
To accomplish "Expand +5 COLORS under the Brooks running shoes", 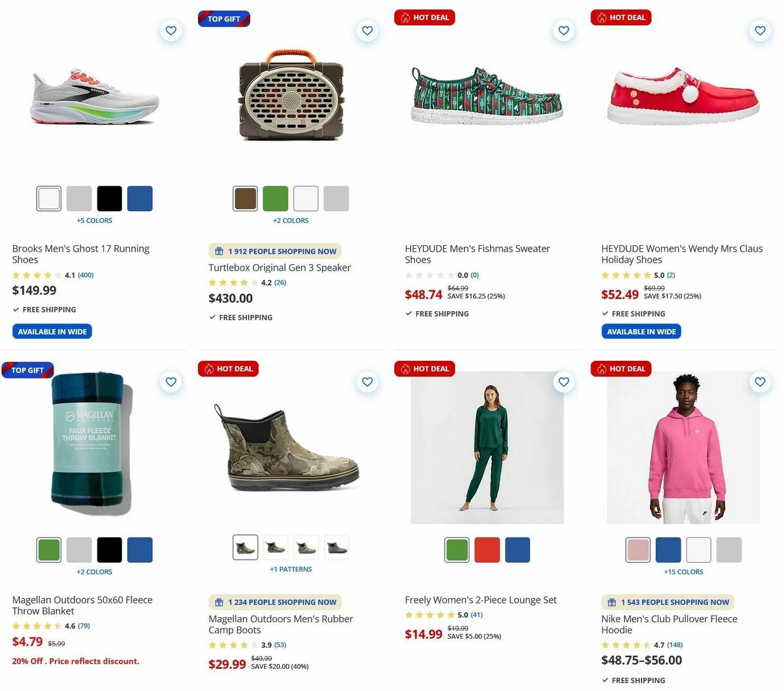I will 93,220.
